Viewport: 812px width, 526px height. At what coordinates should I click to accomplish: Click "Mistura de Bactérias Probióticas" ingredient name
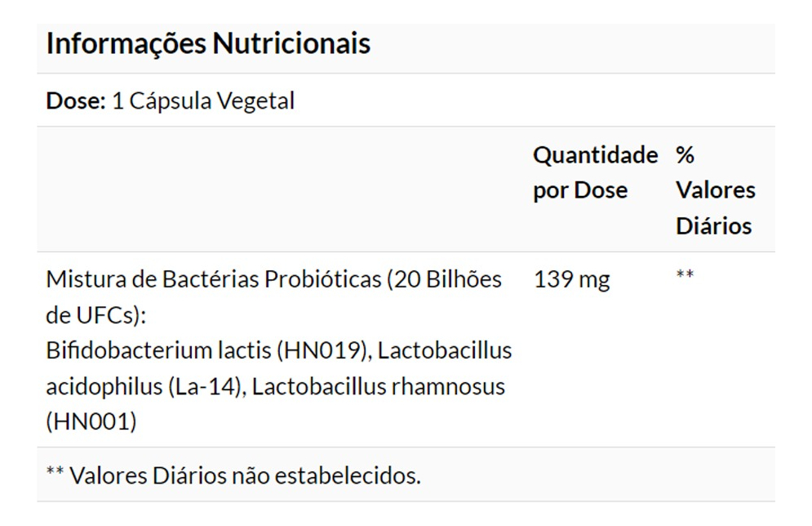pos(213,279)
